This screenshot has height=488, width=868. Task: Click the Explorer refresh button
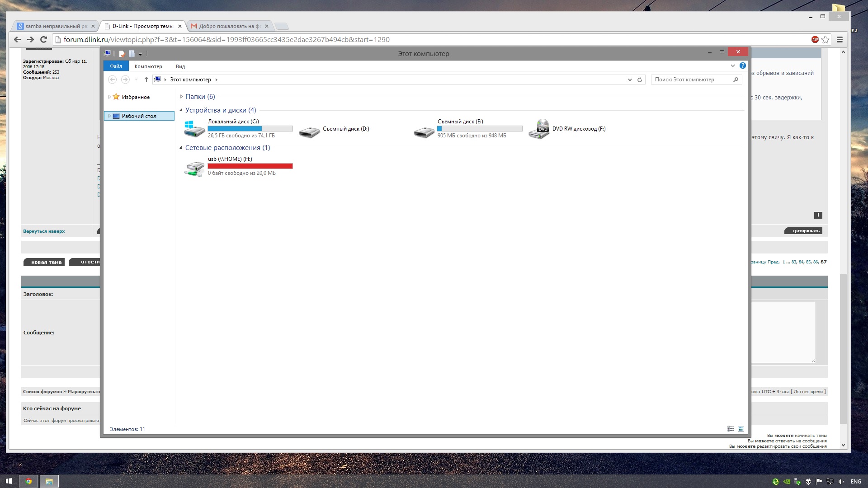pos(640,80)
